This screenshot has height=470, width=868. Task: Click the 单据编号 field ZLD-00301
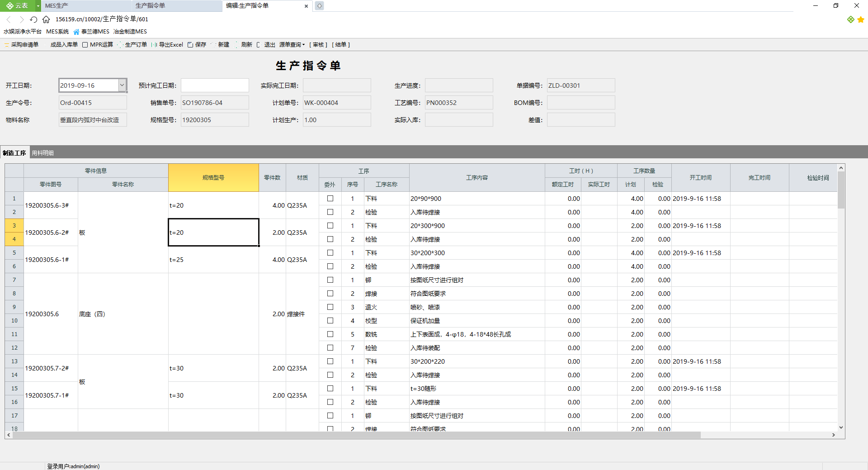(581, 85)
